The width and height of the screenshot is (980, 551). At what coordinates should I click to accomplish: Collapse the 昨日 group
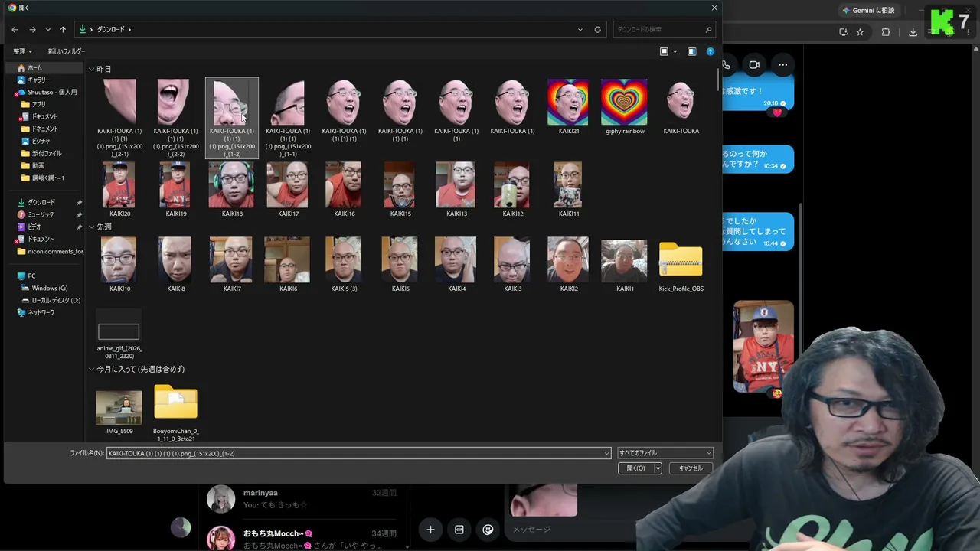(x=92, y=69)
